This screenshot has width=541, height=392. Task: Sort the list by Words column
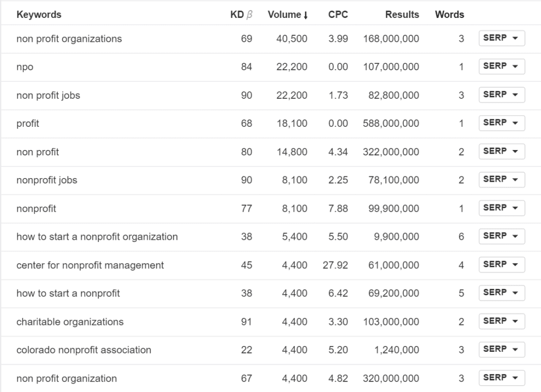click(x=449, y=15)
